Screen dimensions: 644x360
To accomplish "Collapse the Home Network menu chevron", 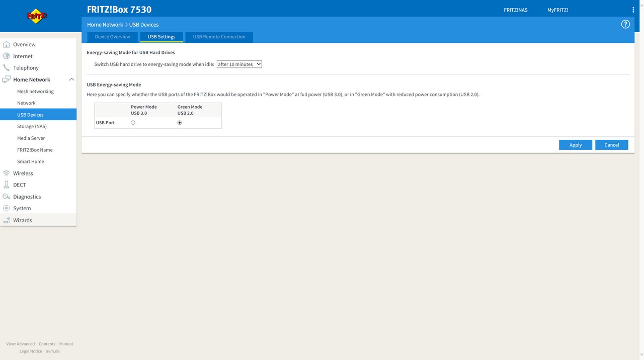I will [71, 79].
